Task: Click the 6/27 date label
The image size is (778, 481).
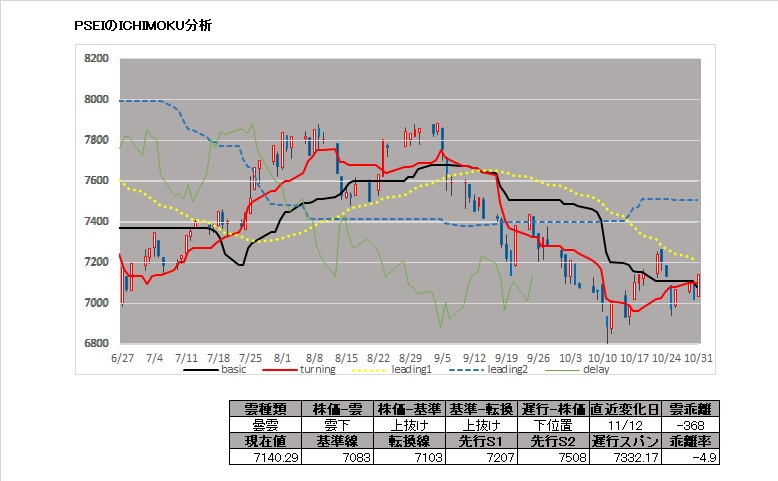Action: click(123, 358)
